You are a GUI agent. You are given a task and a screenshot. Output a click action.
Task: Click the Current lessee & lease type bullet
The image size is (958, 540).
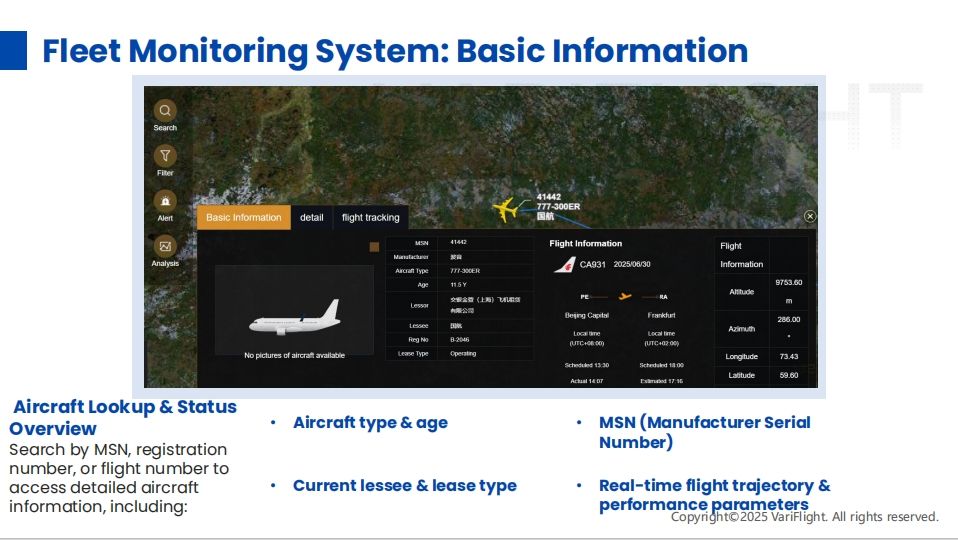(404, 486)
